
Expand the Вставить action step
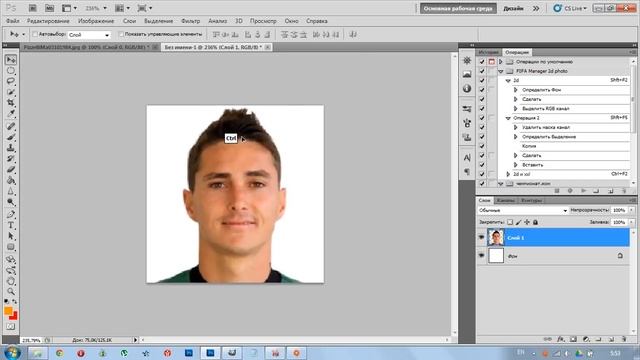coord(516,165)
